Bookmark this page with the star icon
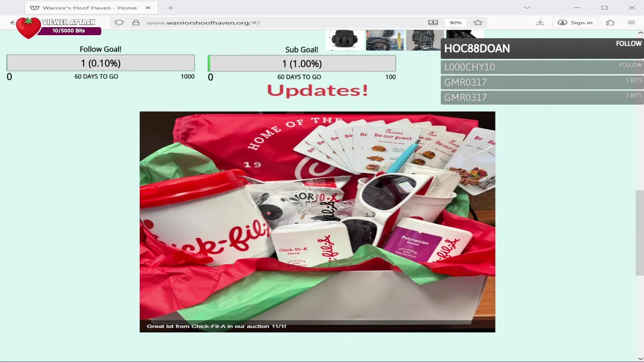 pos(478,23)
